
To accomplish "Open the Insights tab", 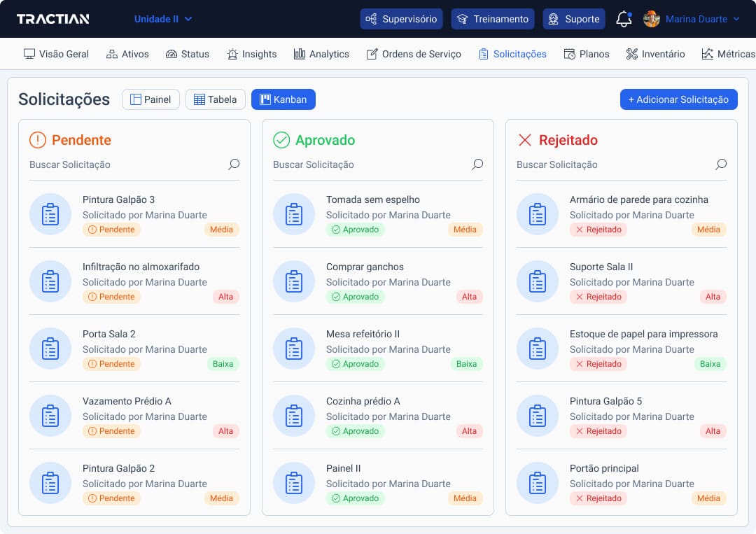I will click(x=252, y=54).
